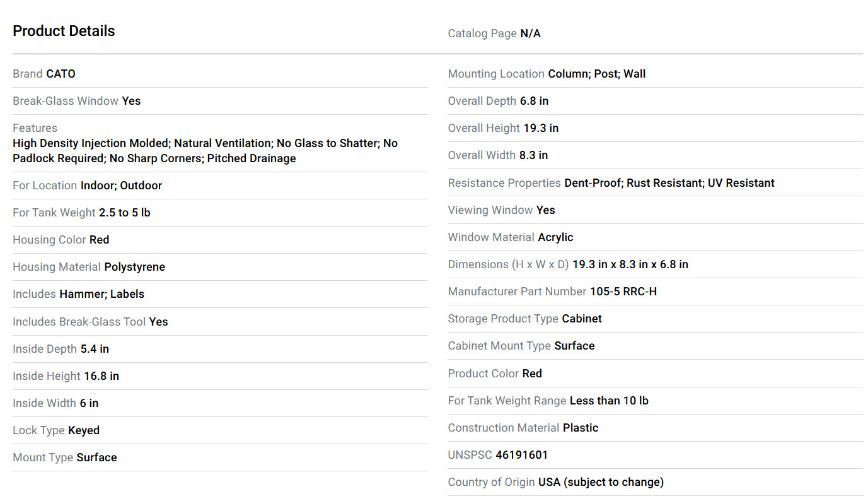Select the Catalog Page N/A entry
This screenshot has height=501, width=868.
[x=494, y=33]
